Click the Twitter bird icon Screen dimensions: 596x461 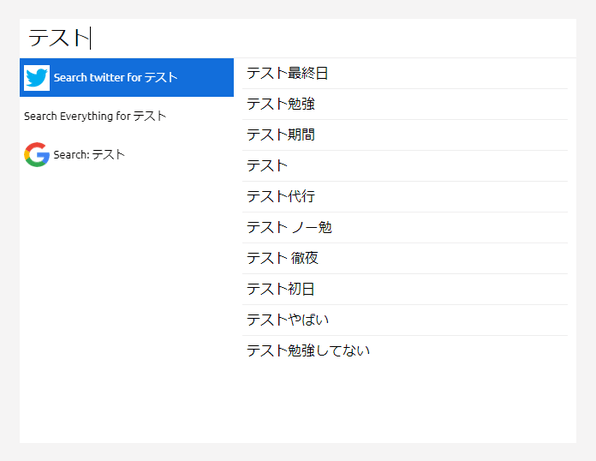point(36,78)
